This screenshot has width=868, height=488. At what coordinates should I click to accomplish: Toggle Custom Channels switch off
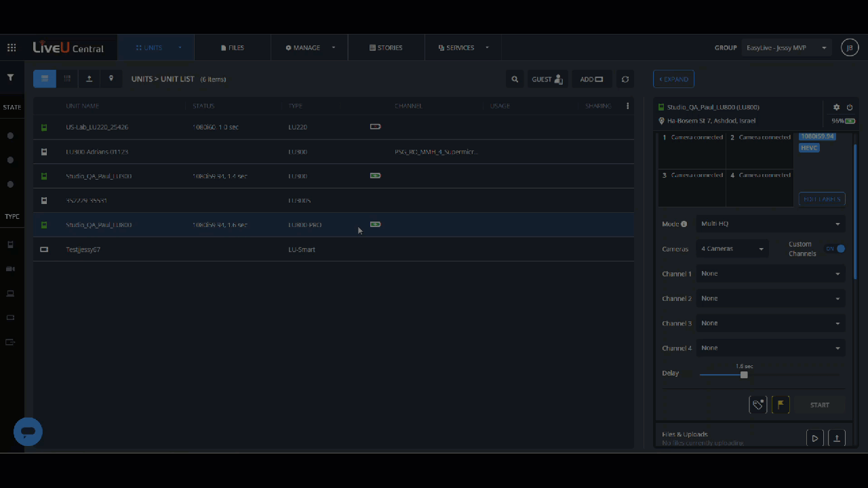click(835, 249)
